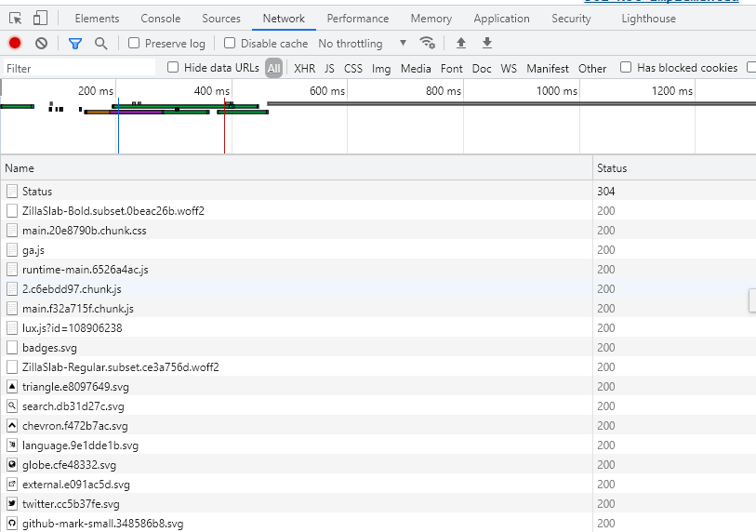Viewport: 756px width, 532px height.
Task: Enable Preserve log checkbox
Action: (134, 43)
